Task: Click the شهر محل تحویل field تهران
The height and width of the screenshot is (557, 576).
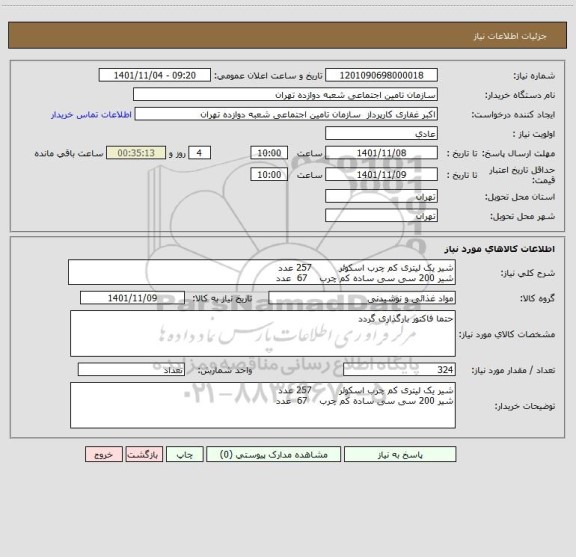Action: click(381, 216)
